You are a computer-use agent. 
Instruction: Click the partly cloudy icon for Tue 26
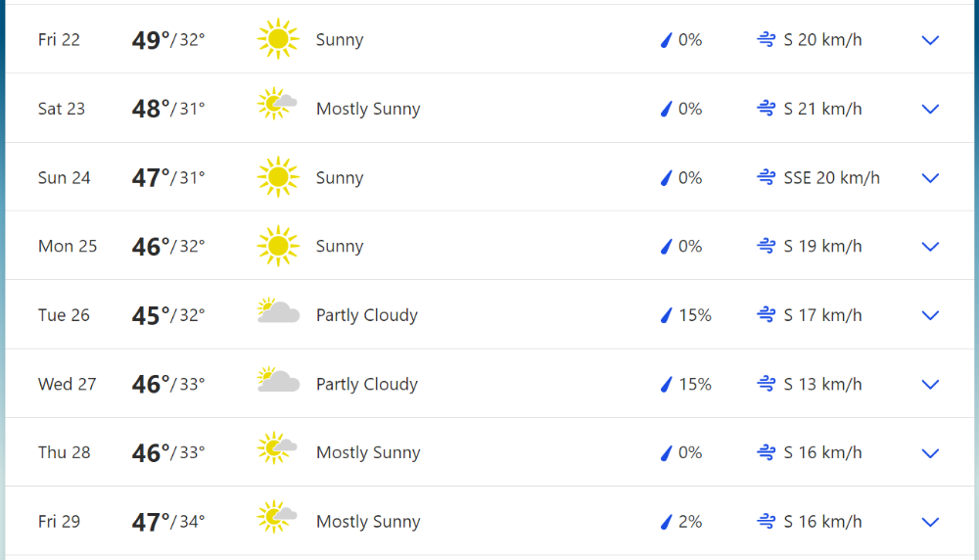point(278,310)
